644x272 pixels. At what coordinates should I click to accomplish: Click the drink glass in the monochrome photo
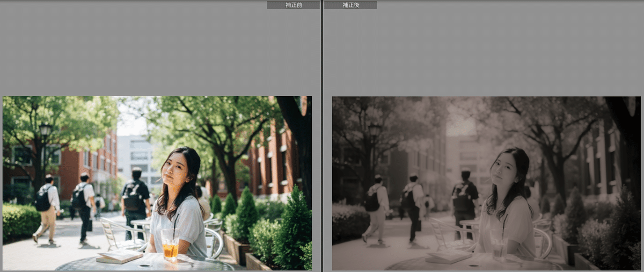point(498,247)
